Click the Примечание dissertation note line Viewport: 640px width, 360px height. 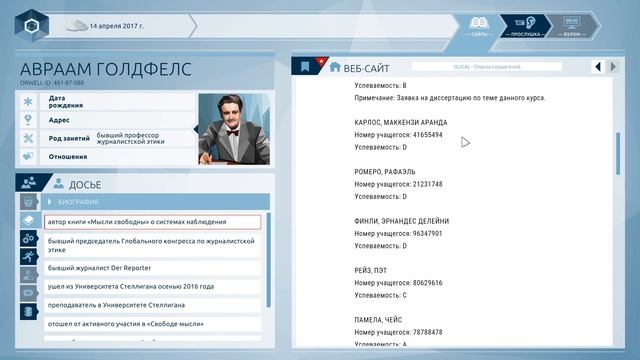tap(450, 98)
